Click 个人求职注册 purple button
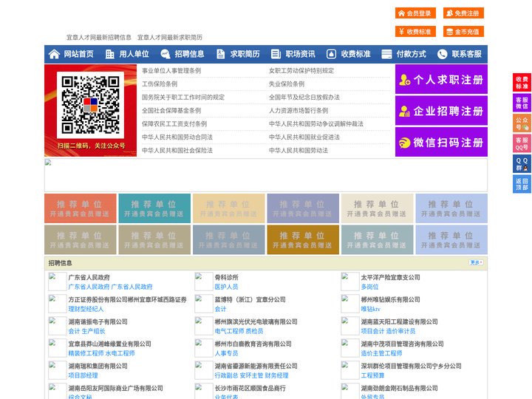Viewport: 532px width, 399px height. (441, 79)
